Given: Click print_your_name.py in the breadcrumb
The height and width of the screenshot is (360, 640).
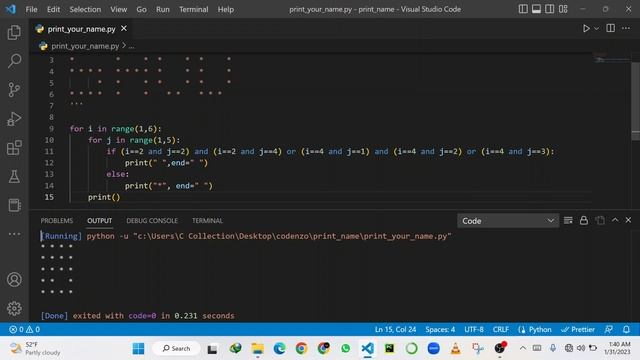Looking at the screenshot, I should 85,46.
